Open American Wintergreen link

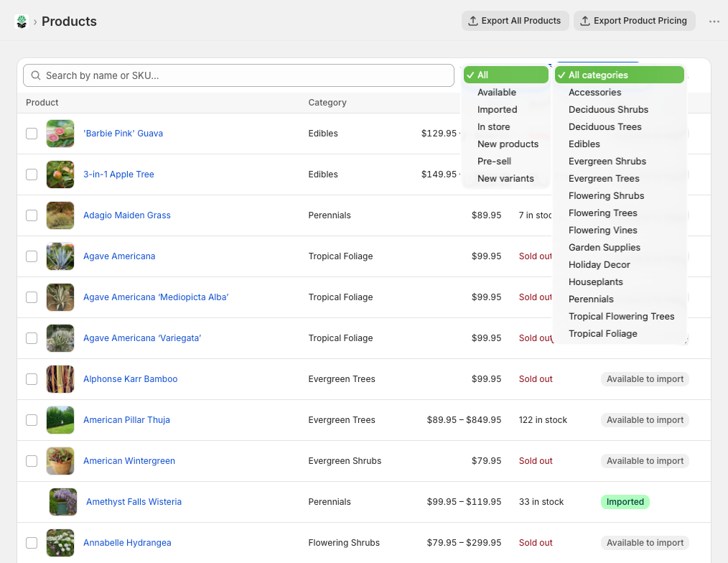click(x=129, y=460)
